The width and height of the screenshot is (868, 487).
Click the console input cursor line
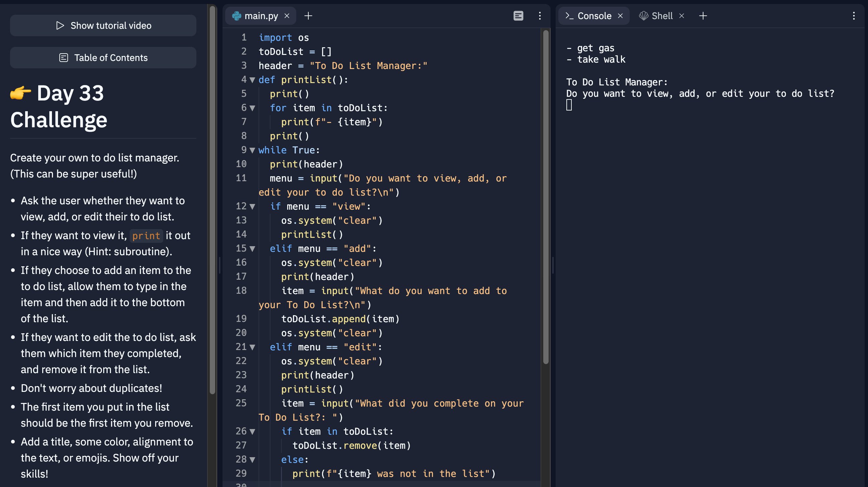click(x=569, y=106)
